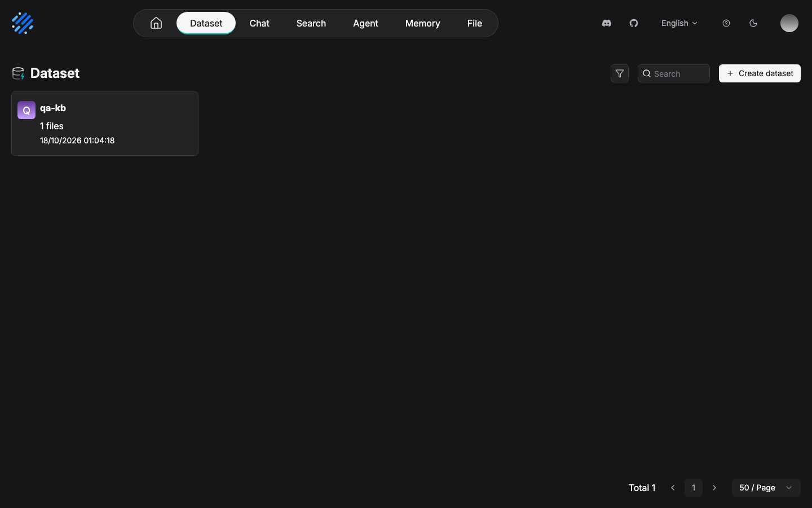Switch to the Search tab
812x508 pixels.
(x=311, y=23)
